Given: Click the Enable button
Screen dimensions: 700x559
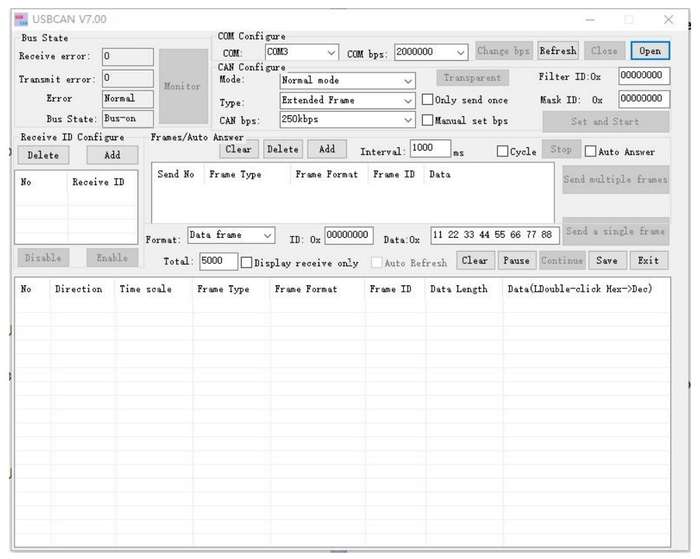Looking at the screenshot, I should pyautogui.click(x=112, y=258).
